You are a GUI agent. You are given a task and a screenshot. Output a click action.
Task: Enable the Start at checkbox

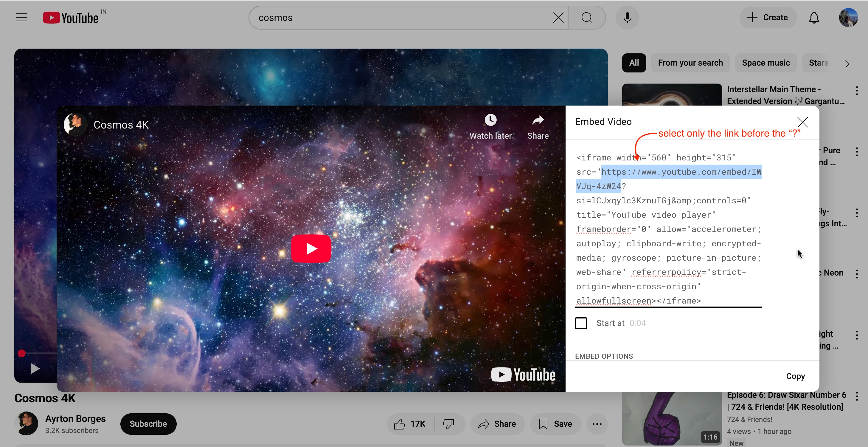[581, 323]
